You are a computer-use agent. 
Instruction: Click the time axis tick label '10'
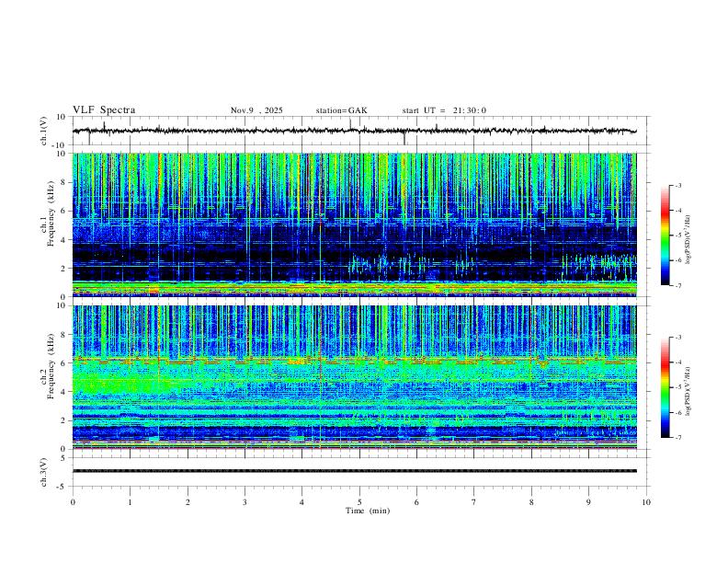point(646,502)
